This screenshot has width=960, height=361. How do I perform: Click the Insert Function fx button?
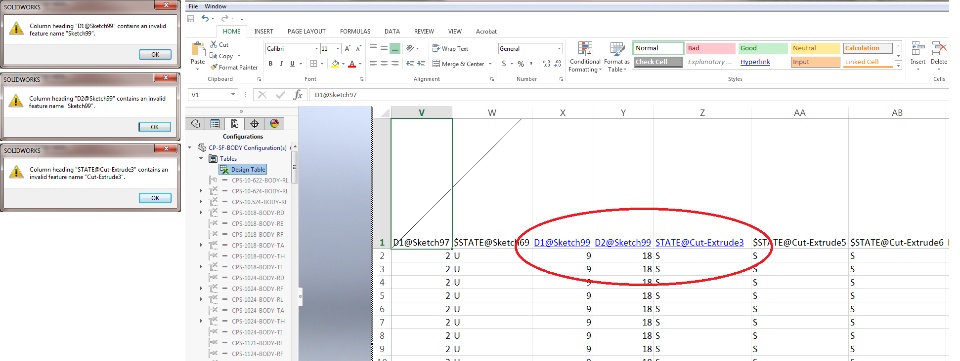298,95
